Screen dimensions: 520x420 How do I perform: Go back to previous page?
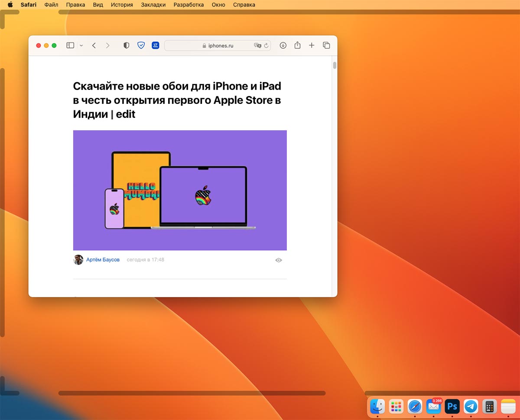(94, 45)
